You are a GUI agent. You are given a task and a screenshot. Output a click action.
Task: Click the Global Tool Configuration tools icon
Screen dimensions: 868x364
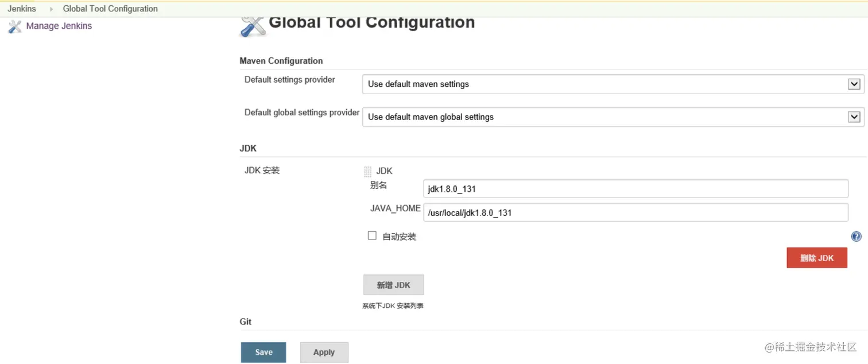coord(253,26)
